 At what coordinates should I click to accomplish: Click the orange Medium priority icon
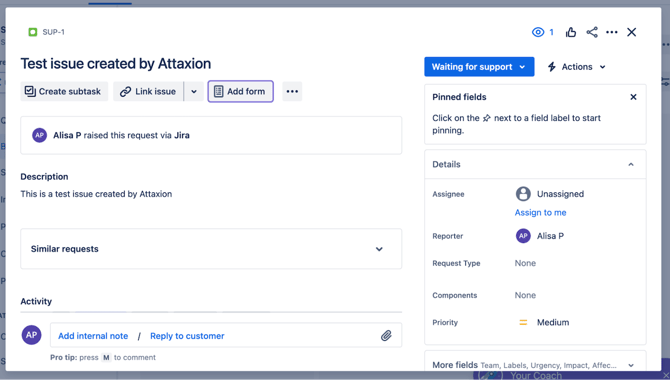[x=523, y=323]
